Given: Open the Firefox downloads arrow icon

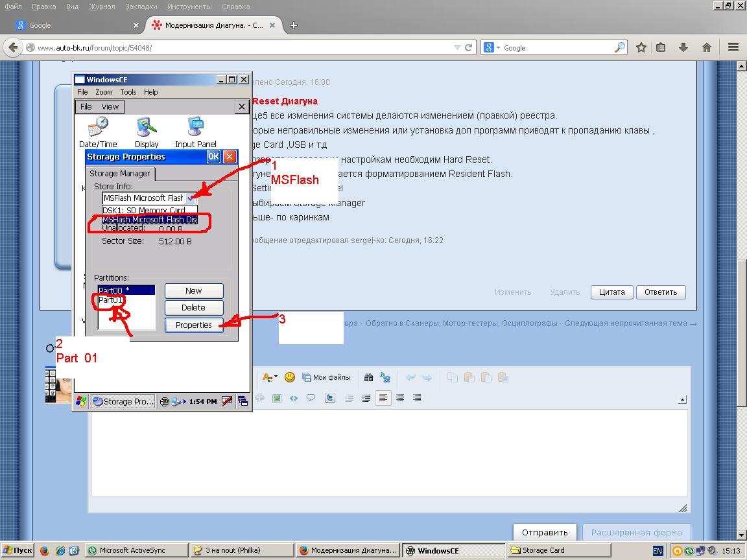Looking at the screenshot, I should tap(683, 47).
